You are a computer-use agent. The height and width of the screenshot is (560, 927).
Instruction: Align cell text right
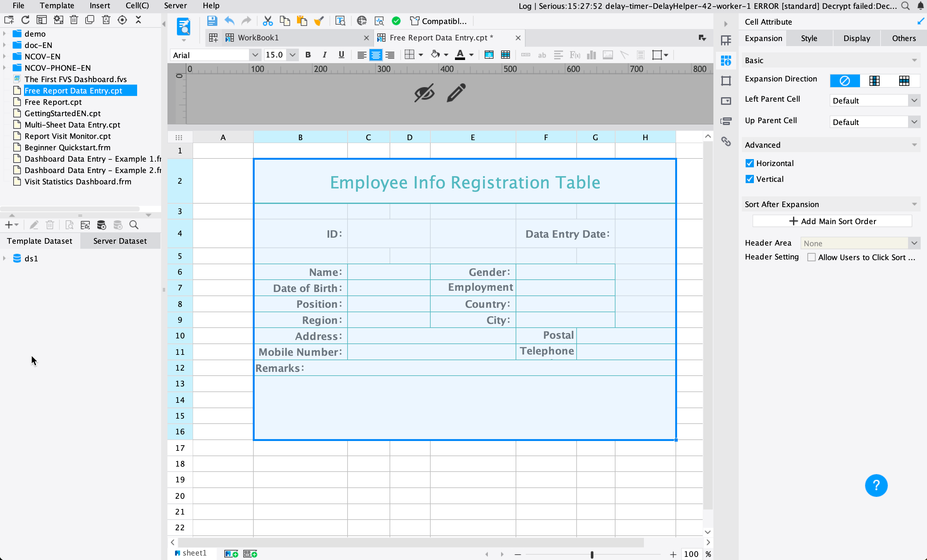[x=390, y=55]
